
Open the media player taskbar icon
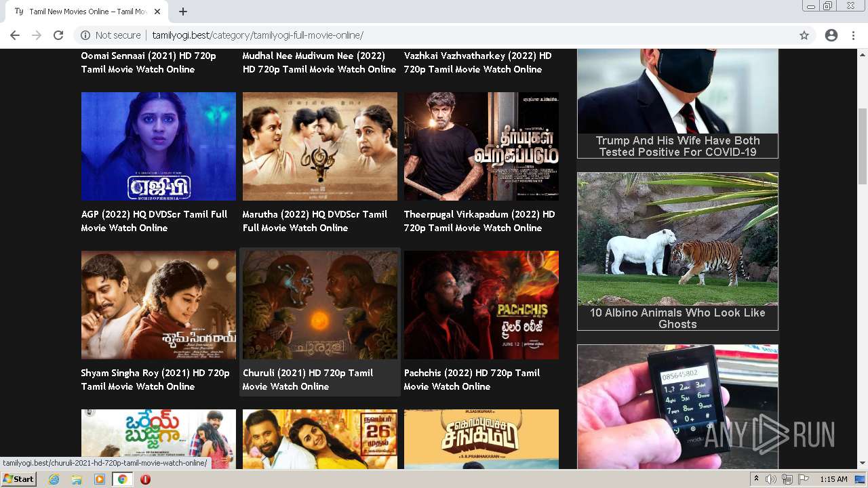coord(100,479)
